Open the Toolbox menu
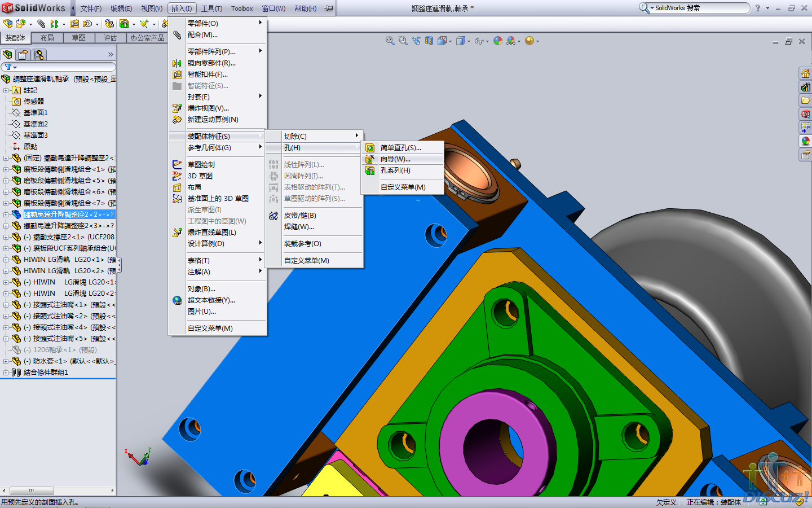Screen dimensions: 812x508 pyautogui.click(x=242, y=8)
